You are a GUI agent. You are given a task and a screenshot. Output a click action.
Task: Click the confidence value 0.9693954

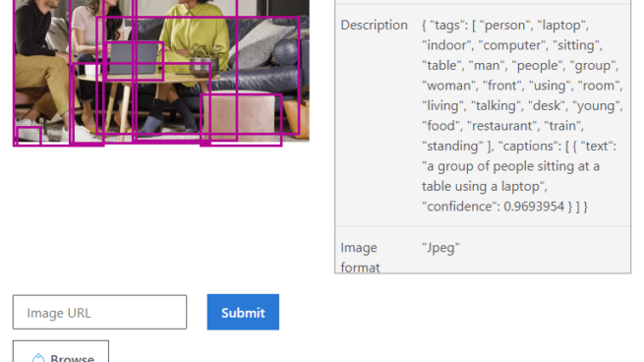click(x=534, y=207)
